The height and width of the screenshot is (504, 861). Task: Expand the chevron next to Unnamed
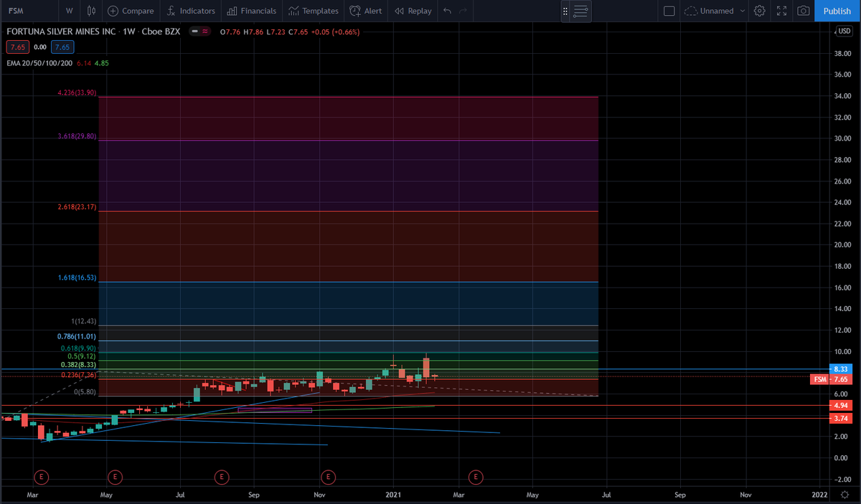(742, 11)
